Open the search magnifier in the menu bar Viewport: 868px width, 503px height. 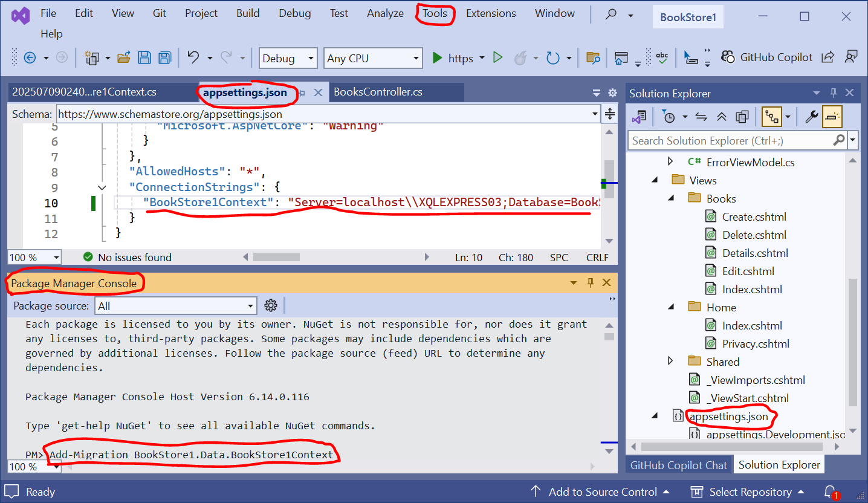coord(611,13)
